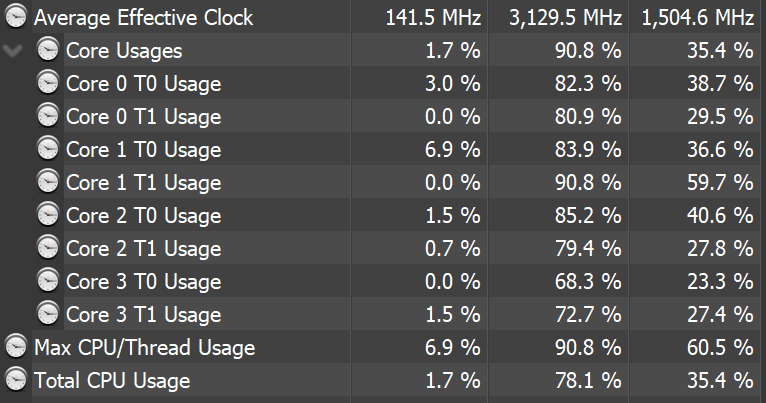
Task: Select the Core Usages row label
Action: (124, 51)
